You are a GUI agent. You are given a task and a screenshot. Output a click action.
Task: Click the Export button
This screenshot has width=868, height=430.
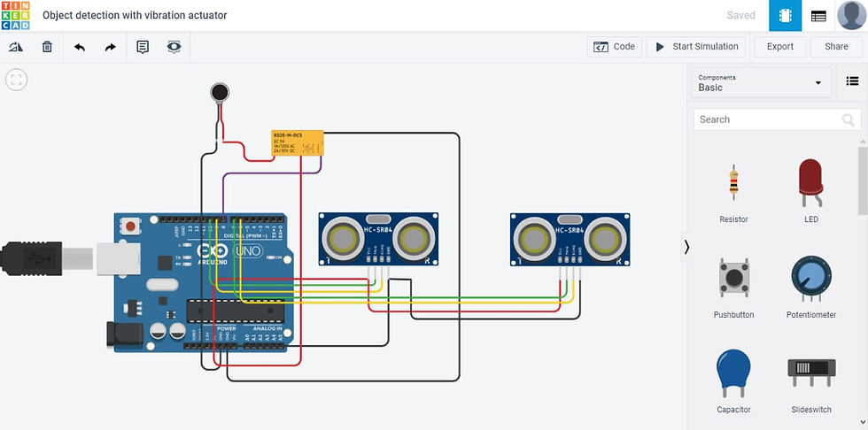780,47
